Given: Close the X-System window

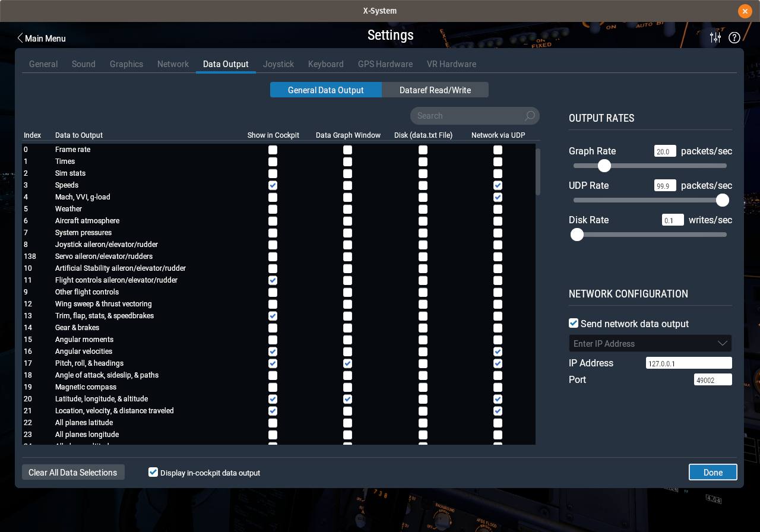Looking at the screenshot, I should click(x=745, y=11).
